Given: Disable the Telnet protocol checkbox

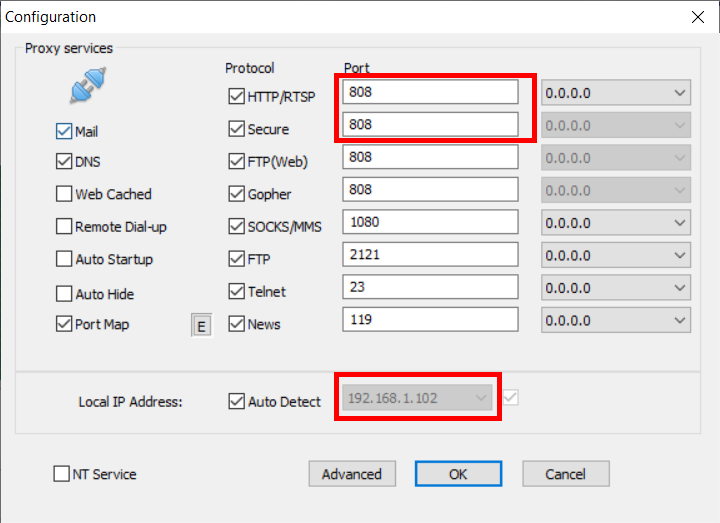Looking at the screenshot, I should (x=236, y=292).
